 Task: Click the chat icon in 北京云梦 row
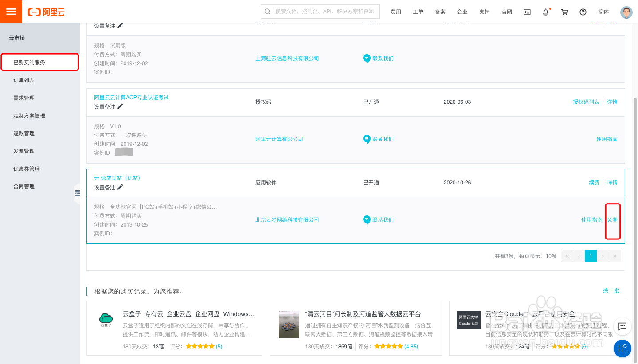coord(367,220)
